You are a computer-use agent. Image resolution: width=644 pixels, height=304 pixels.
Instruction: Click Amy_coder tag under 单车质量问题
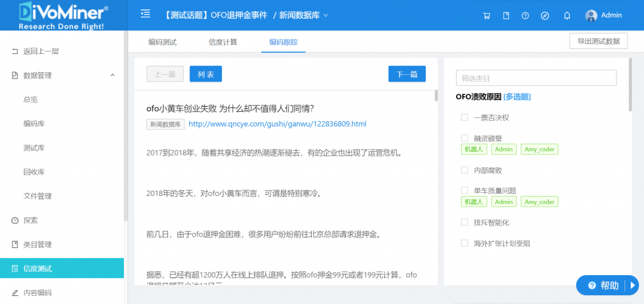tap(540, 202)
